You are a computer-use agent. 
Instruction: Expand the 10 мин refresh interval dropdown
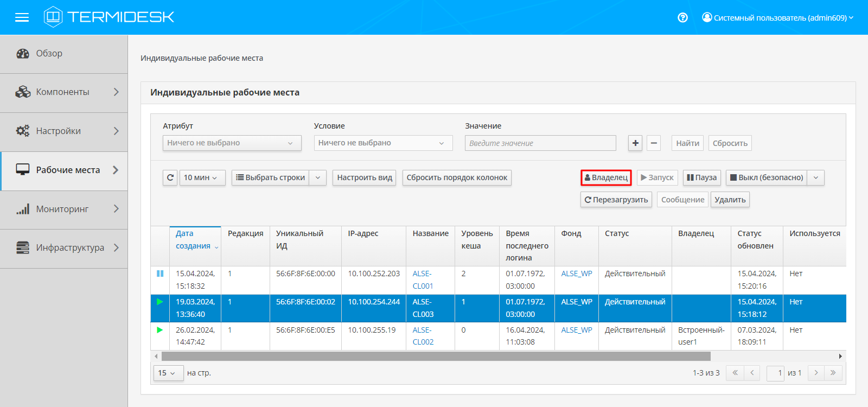[202, 177]
